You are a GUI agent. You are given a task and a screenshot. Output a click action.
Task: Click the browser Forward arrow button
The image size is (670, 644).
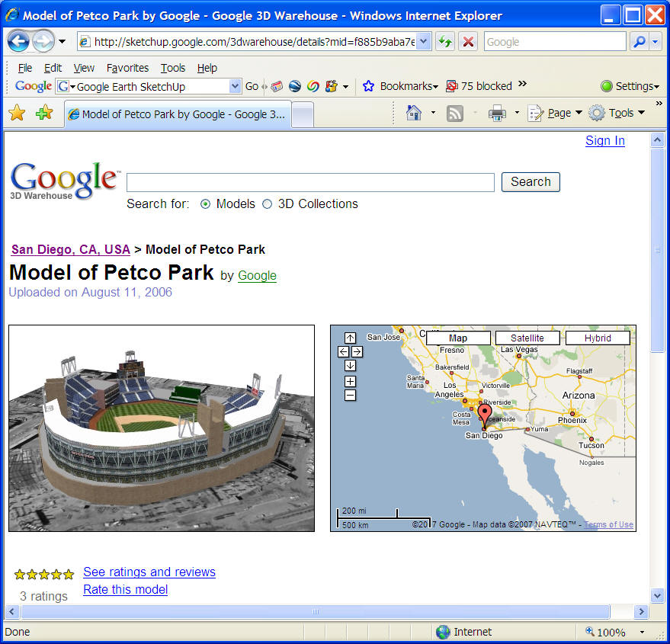(43, 41)
